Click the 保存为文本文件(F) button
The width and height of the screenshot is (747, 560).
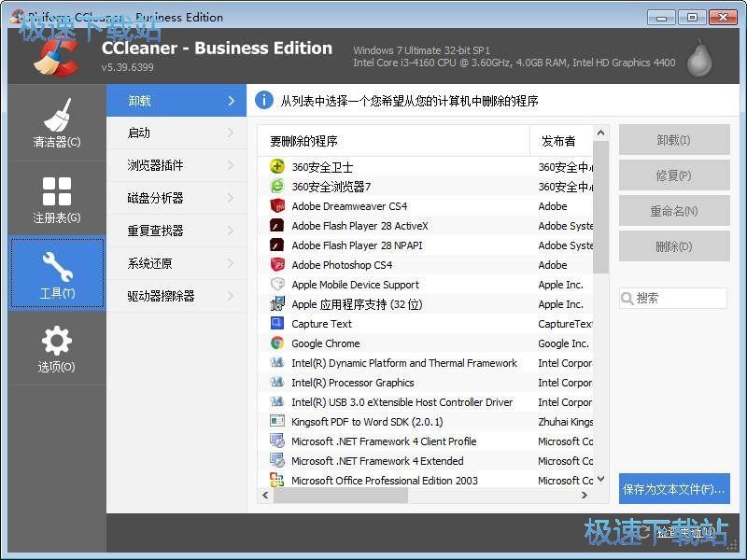pos(674,488)
